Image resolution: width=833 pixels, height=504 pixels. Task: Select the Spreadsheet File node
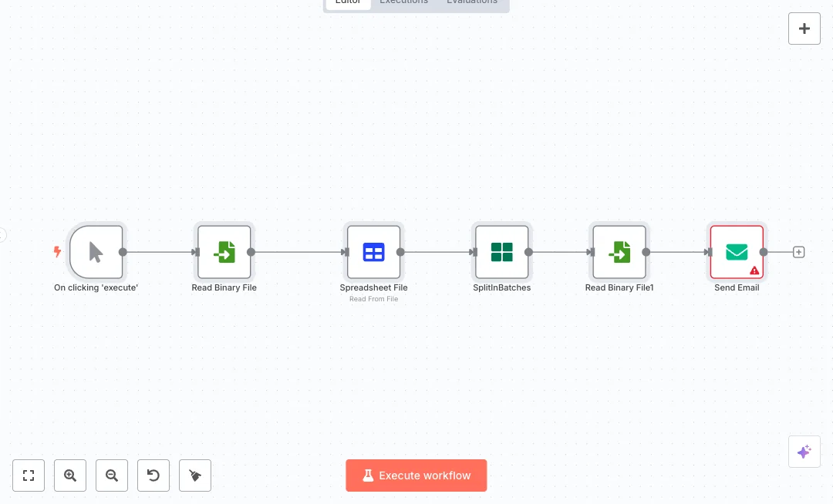click(x=374, y=252)
